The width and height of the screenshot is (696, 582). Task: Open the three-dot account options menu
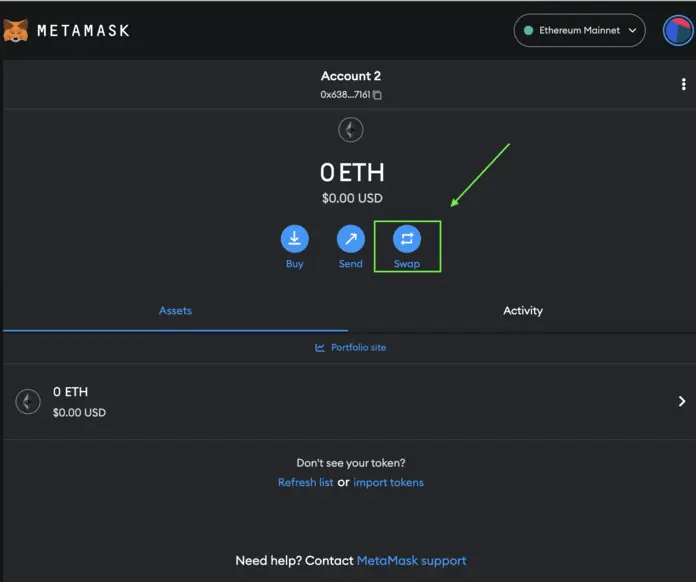click(x=684, y=84)
